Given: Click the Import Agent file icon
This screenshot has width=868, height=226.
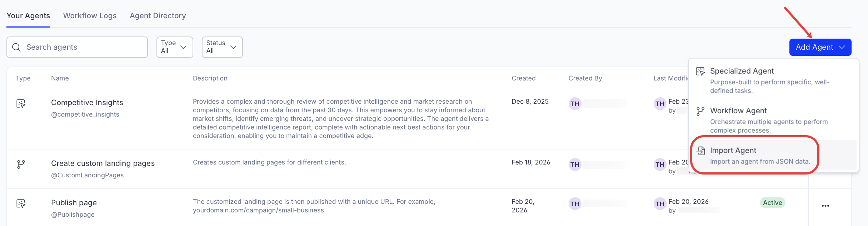Looking at the screenshot, I should pyautogui.click(x=701, y=151).
